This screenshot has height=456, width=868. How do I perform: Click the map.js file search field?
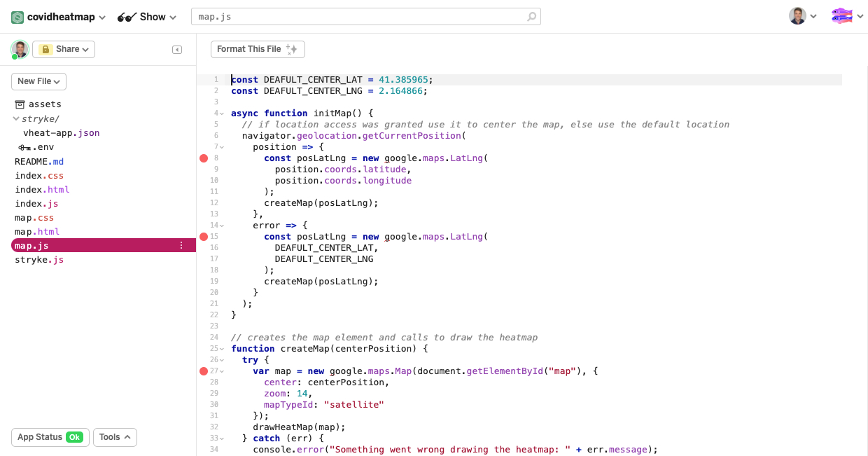(x=357, y=17)
